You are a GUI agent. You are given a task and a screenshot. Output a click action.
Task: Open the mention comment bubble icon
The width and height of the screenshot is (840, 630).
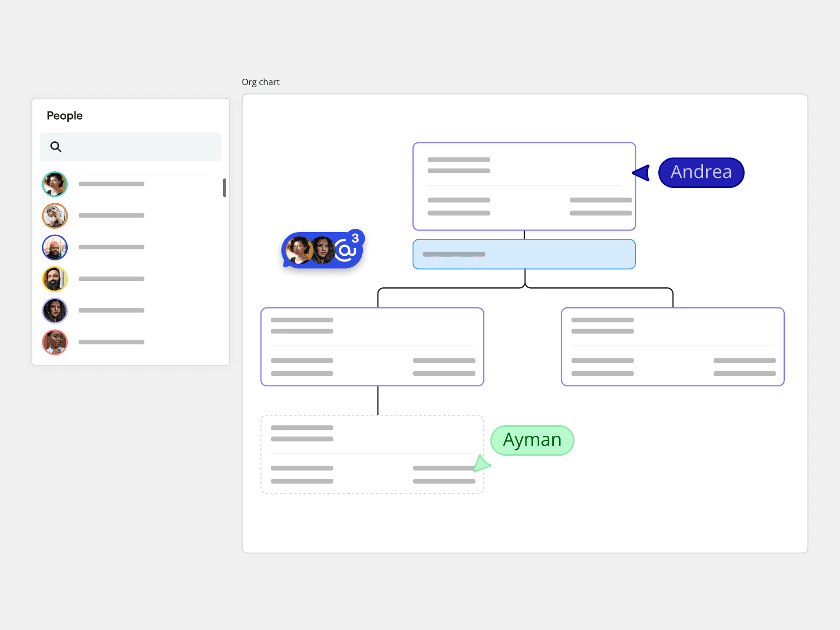(345, 251)
